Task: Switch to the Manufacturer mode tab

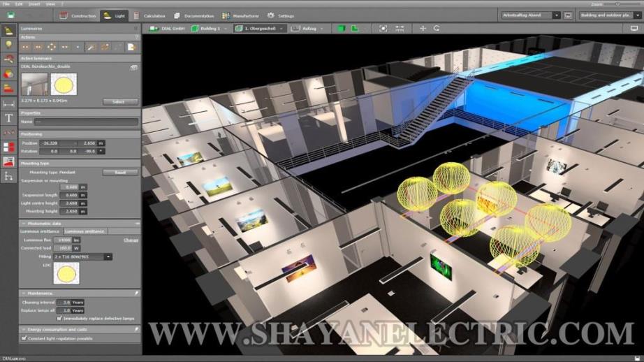Action: point(241,15)
